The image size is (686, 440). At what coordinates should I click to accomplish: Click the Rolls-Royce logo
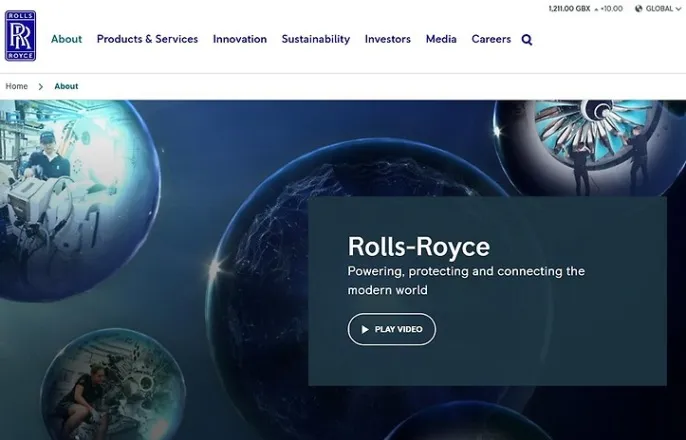[21, 36]
